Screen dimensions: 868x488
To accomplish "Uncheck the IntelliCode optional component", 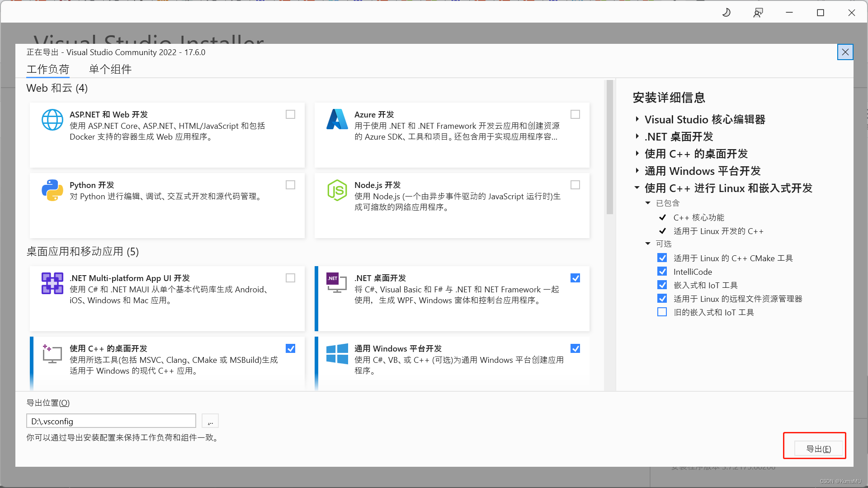I will click(662, 272).
